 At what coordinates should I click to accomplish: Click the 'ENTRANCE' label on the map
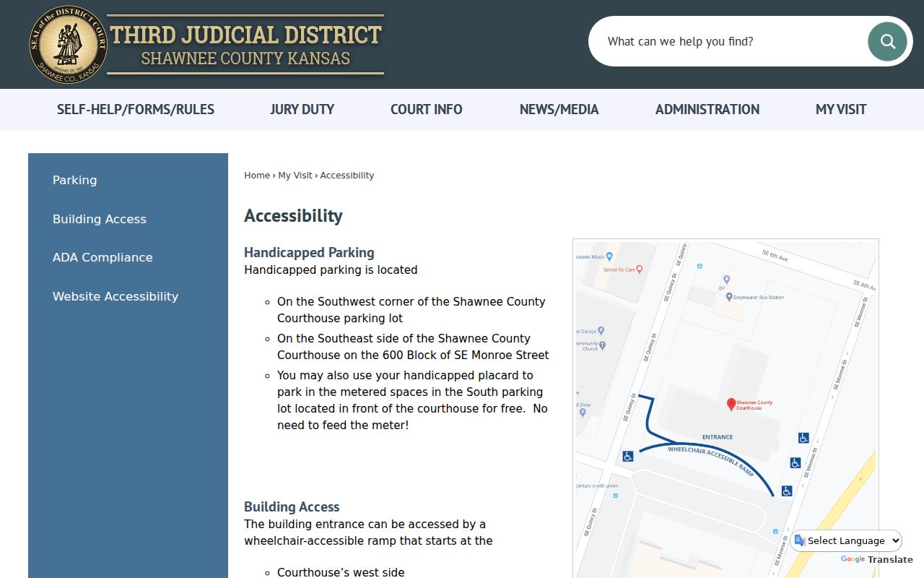coord(718,437)
